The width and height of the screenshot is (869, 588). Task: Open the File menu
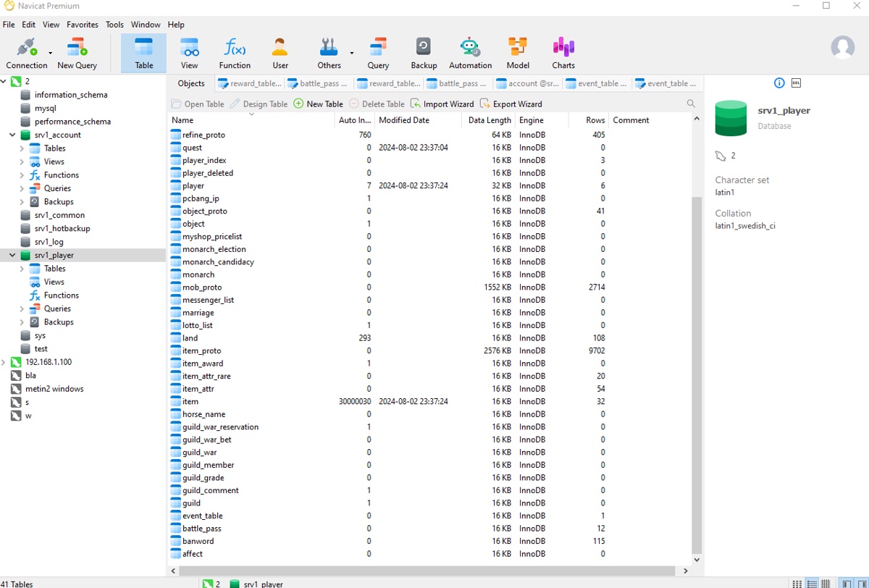click(9, 25)
